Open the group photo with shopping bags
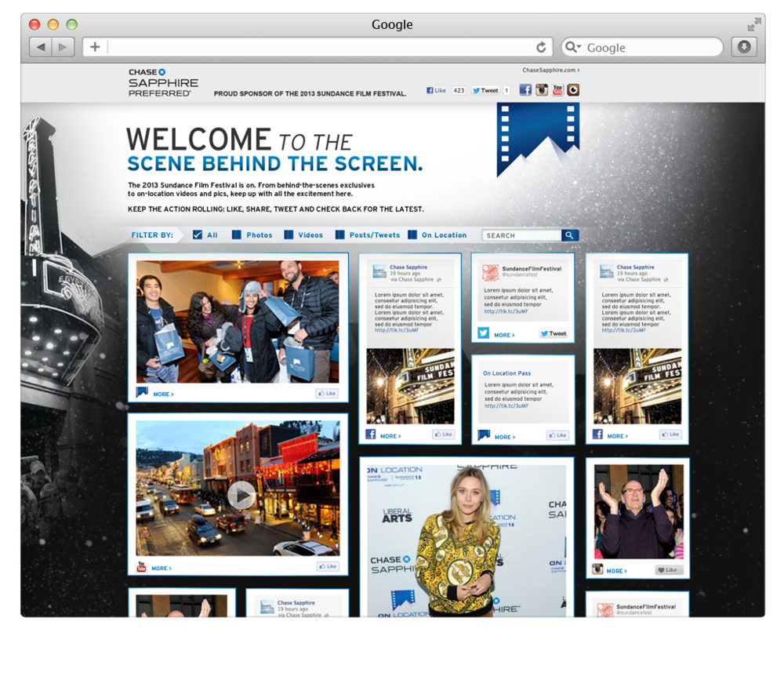The height and width of the screenshot is (687, 784). click(238, 322)
